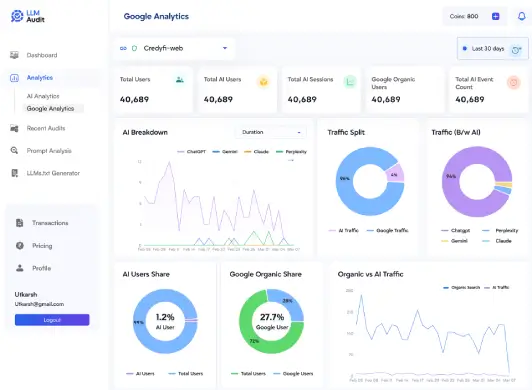The width and height of the screenshot is (532, 390).
Task: Click the Transactions document icon
Action: click(20, 223)
